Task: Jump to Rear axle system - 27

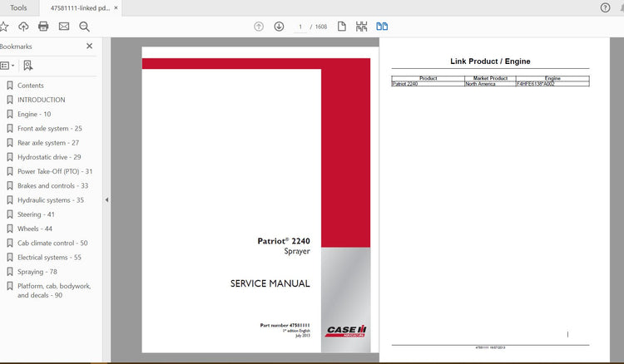Action: [48, 143]
